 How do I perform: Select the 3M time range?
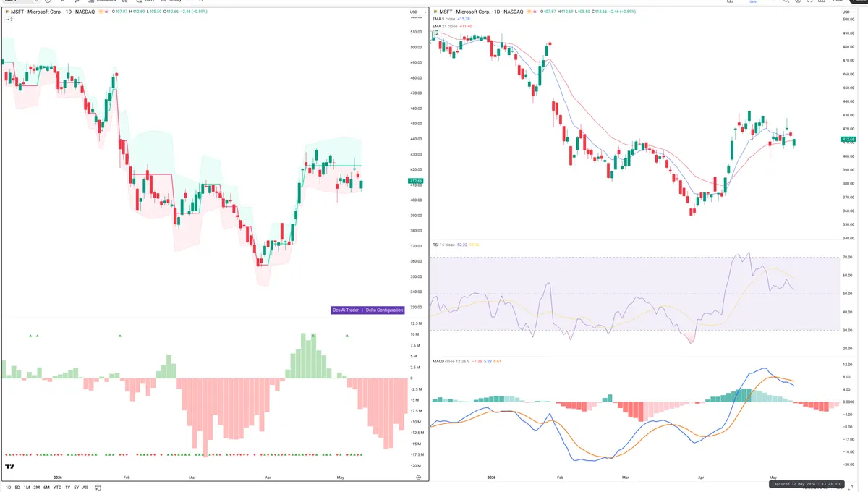point(37,488)
